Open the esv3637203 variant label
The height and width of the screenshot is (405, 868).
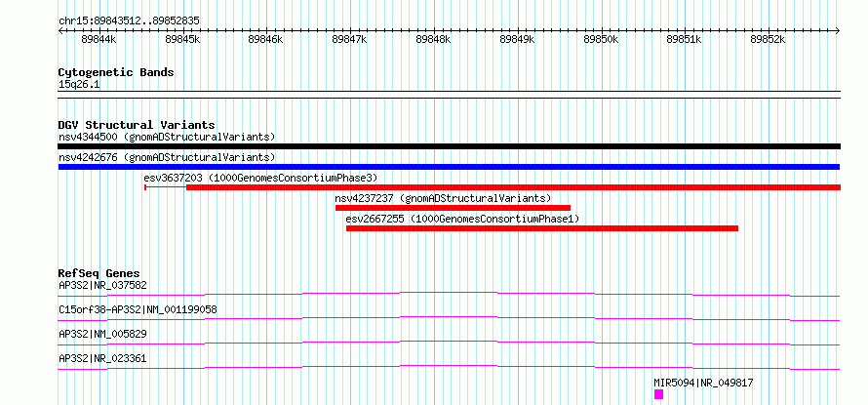(260, 178)
